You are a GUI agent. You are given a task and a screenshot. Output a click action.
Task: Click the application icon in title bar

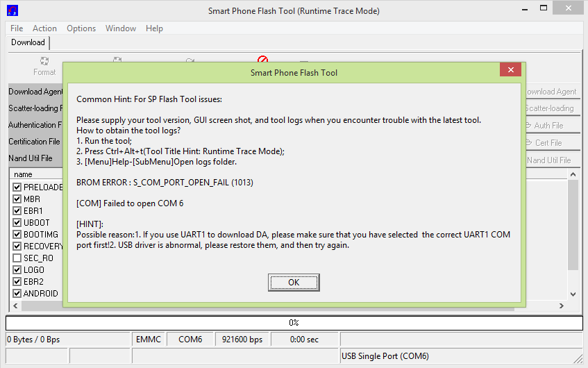(12, 11)
